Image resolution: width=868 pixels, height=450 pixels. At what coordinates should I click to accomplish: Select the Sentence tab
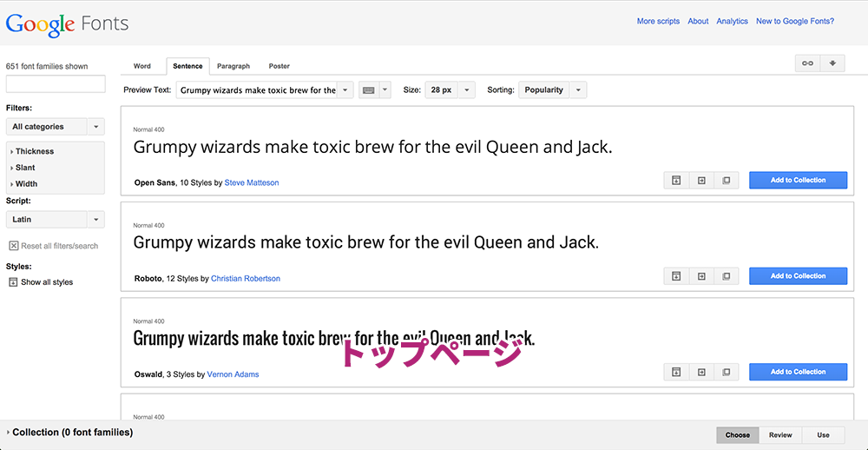click(x=187, y=66)
